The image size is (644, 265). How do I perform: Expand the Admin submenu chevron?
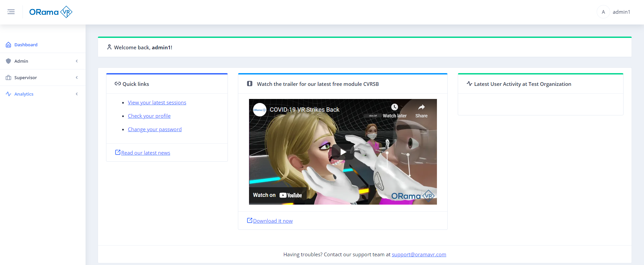click(77, 61)
